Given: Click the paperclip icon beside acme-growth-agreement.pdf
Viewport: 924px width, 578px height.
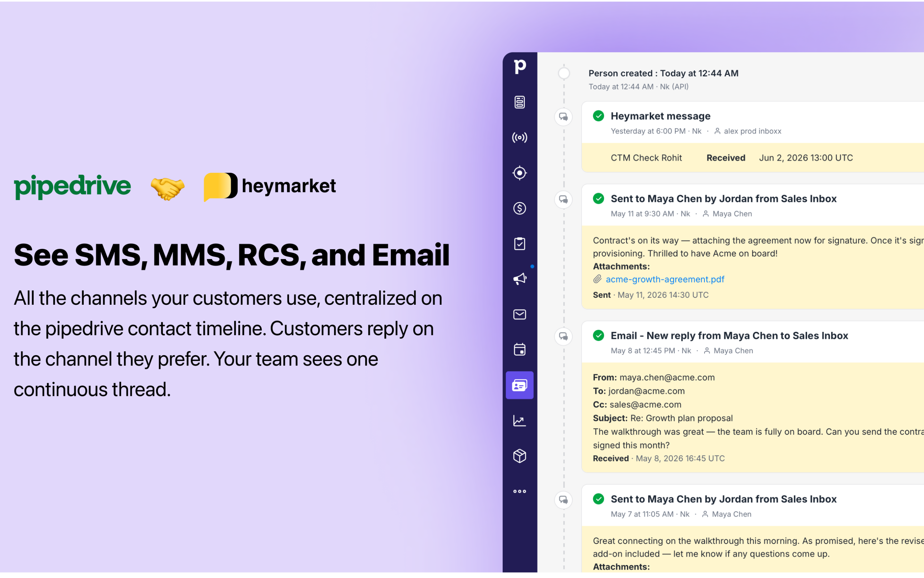Looking at the screenshot, I should [597, 279].
